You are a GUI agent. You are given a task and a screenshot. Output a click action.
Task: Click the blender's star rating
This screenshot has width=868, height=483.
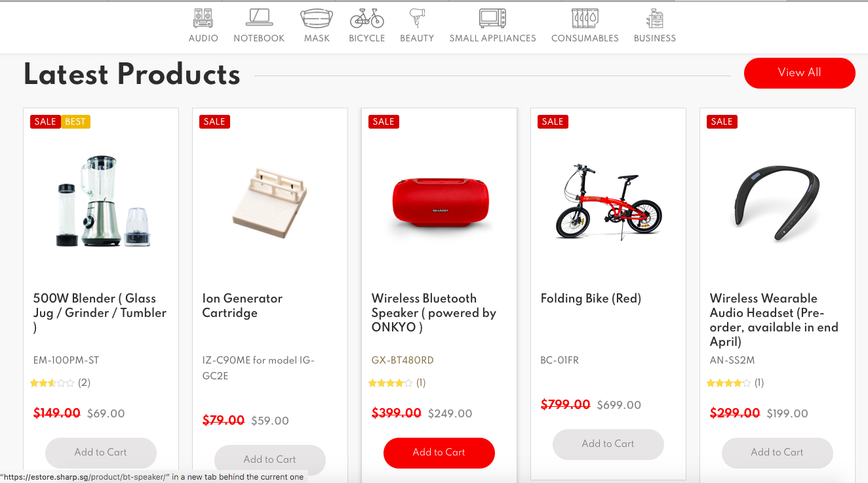pyautogui.click(x=52, y=383)
